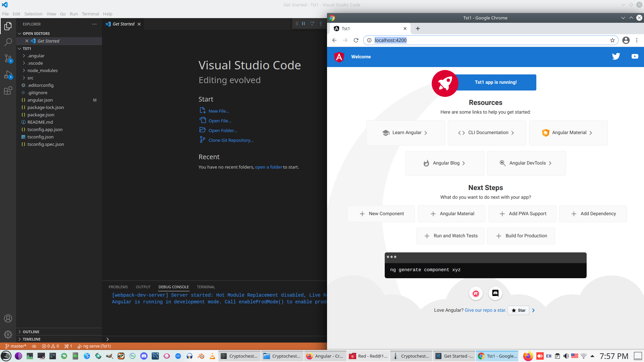644x362 pixels.
Task: Collapse the OPEN EDITORS section
Action: tap(36, 34)
